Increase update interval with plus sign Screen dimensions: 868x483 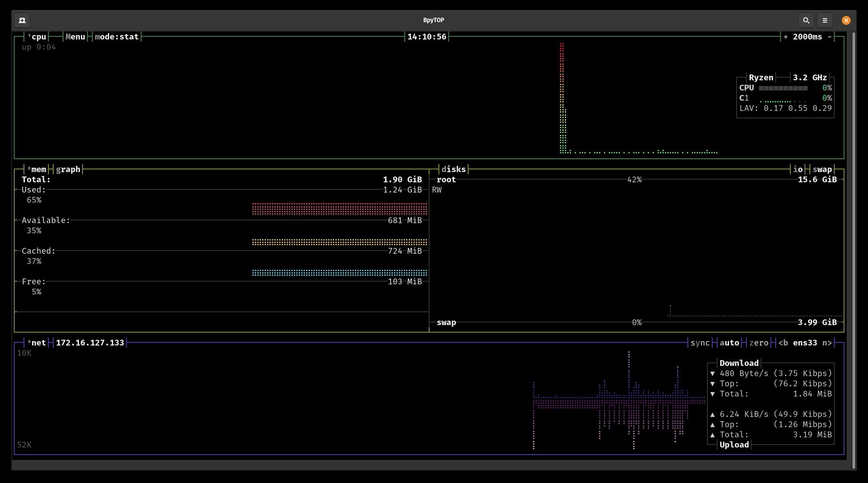(x=785, y=37)
